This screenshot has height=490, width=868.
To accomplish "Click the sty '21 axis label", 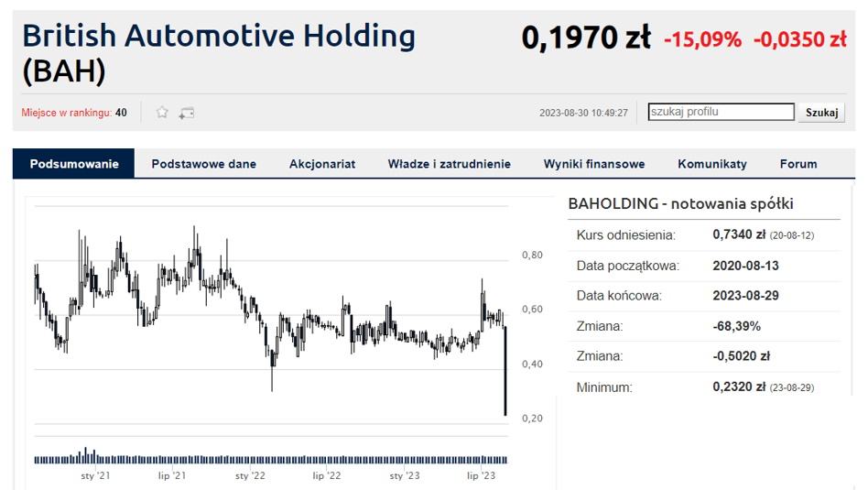I will (x=95, y=475).
